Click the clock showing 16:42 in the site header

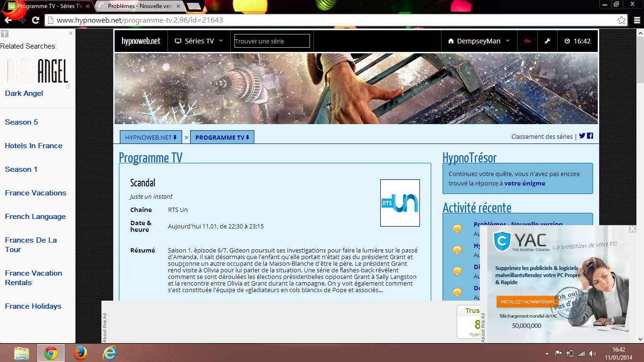tap(577, 41)
